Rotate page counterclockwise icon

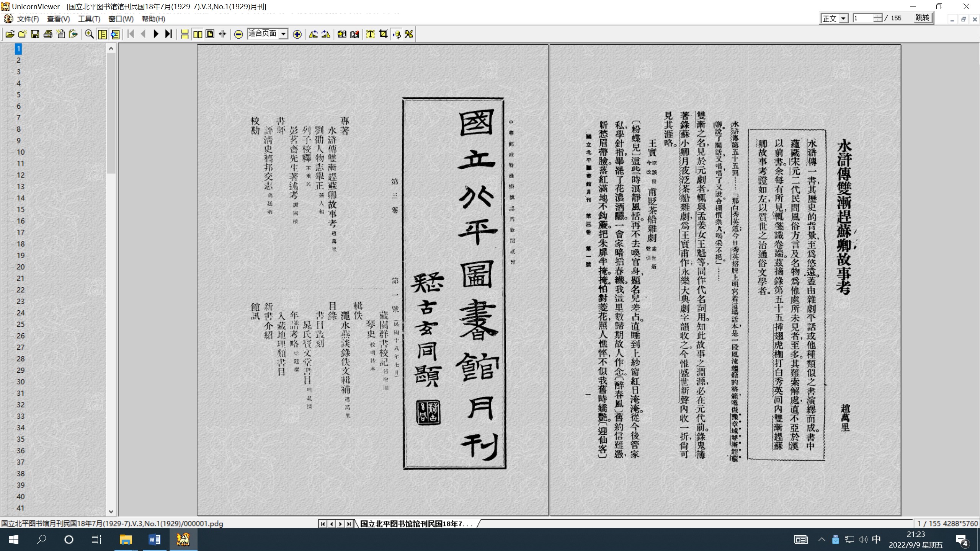pyautogui.click(x=313, y=34)
